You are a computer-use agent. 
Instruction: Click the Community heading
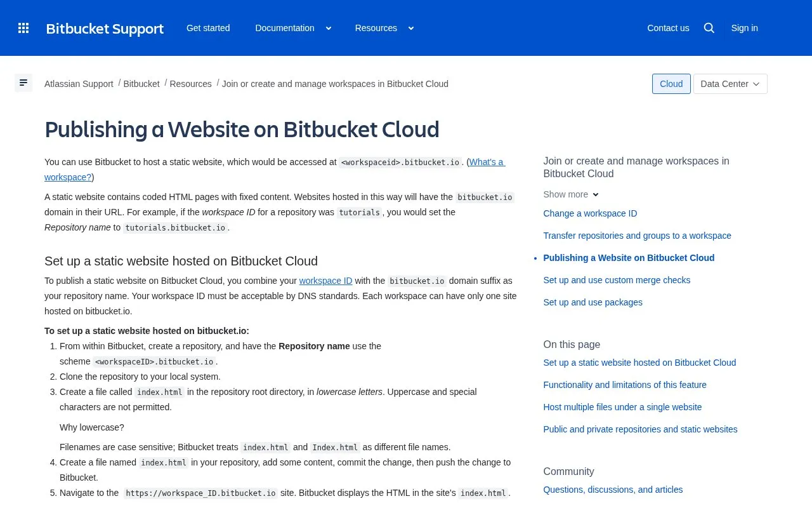point(568,471)
